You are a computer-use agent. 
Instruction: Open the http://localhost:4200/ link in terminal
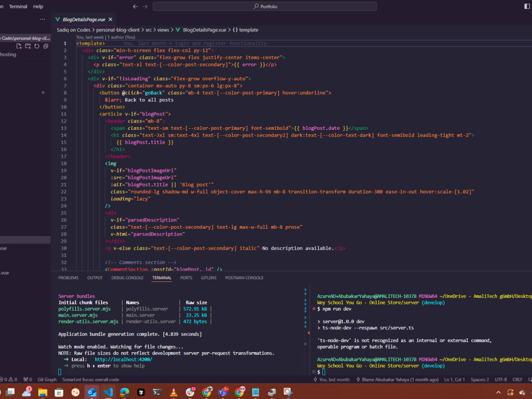[123, 360]
